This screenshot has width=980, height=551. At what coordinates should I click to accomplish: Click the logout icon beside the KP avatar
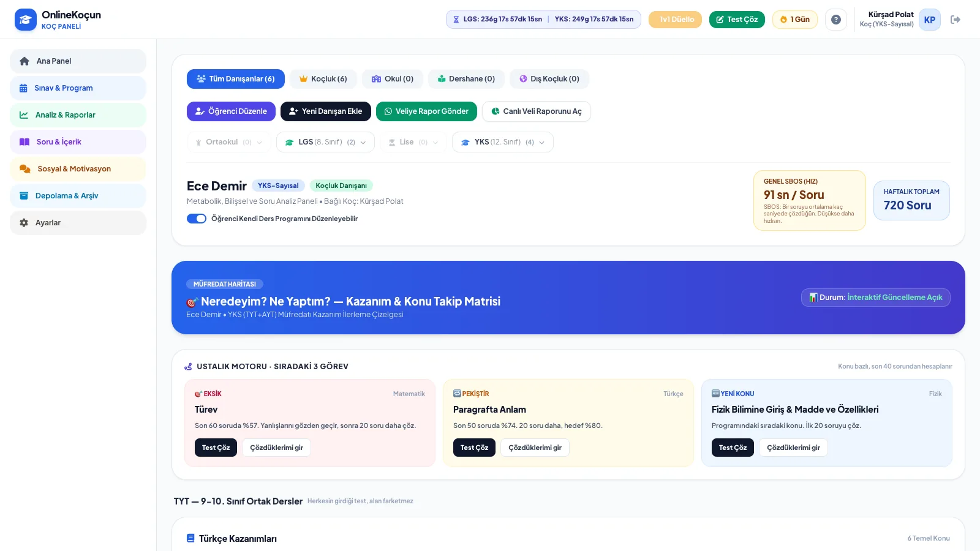(x=956, y=20)
